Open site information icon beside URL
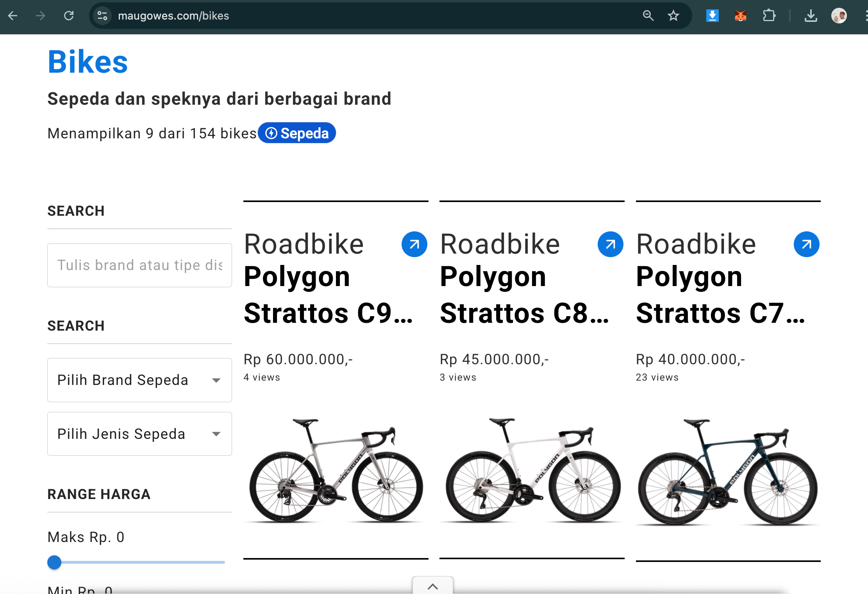The height and width of the screenshot is (594, 868). (x=102, y=16)
